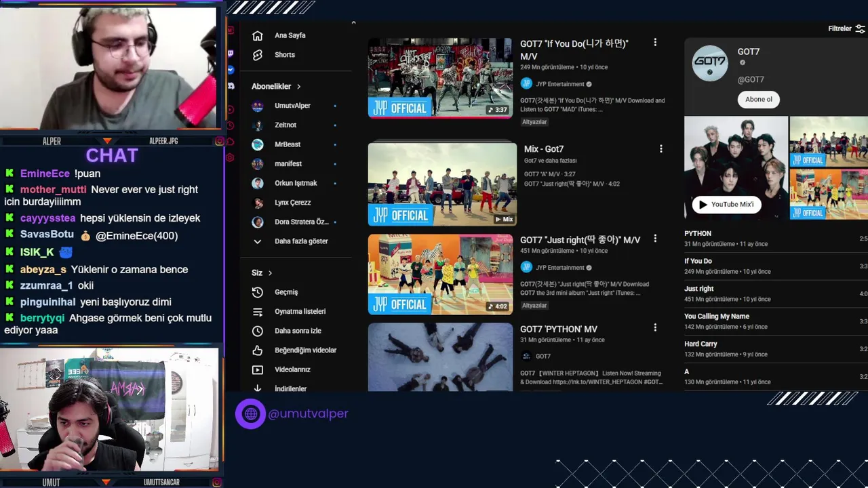The height and width of the screenshot is (488, 868).
Task: Open three-dot menu for "If You Do" video
Action: point(655,43)
